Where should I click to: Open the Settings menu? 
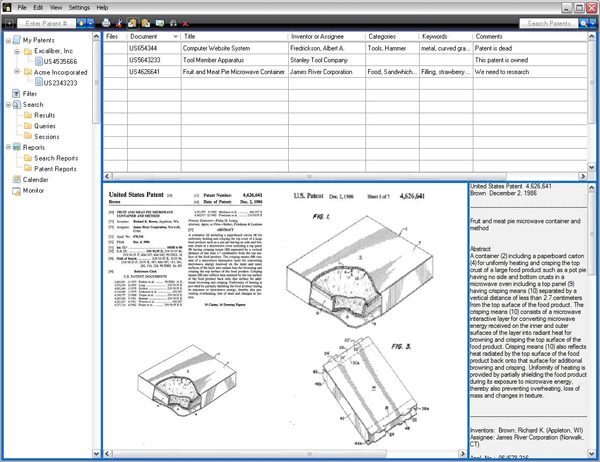tap(79, 7)
